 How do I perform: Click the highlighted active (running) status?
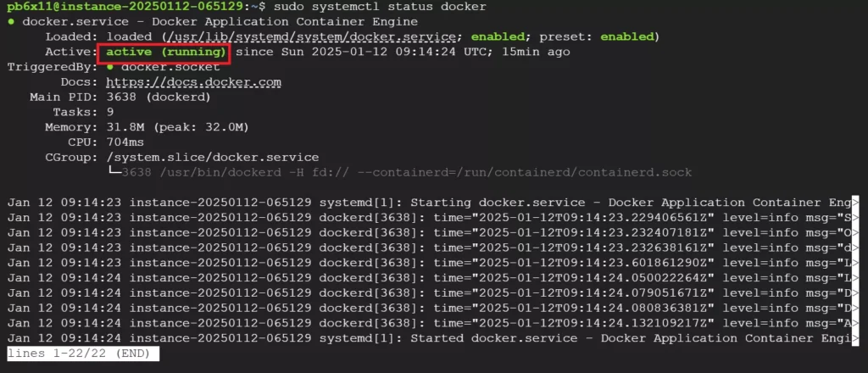tap(164, 52)
